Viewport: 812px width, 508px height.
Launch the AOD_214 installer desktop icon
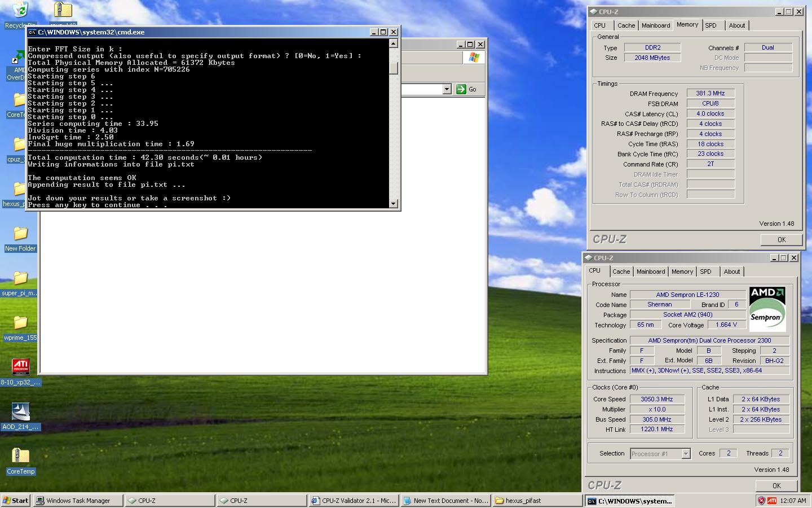pyautogui.click(x=20, y=411)
